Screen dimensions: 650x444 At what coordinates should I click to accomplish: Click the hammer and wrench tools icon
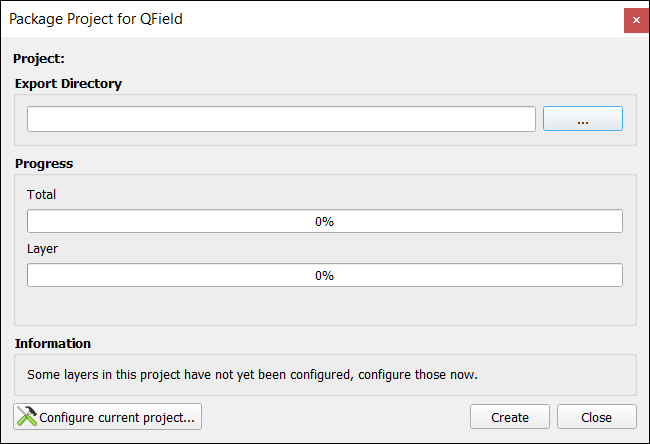[x=27, y=416]
